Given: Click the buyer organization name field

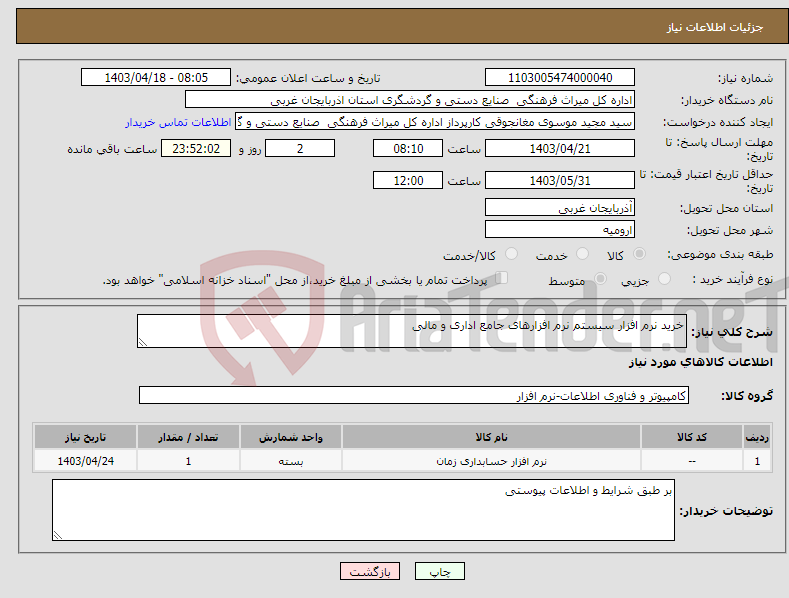Looking at the screenshot, I should (x=410, y=100).
